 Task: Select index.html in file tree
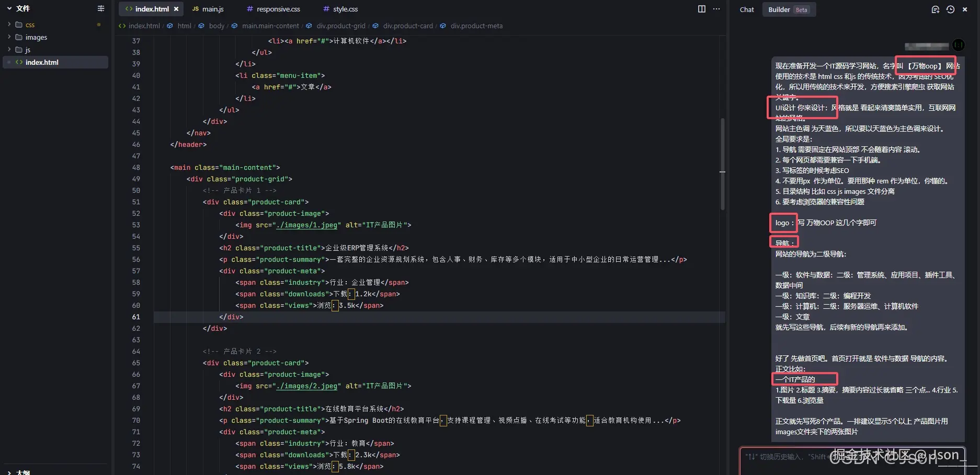(x=55, y=62)
